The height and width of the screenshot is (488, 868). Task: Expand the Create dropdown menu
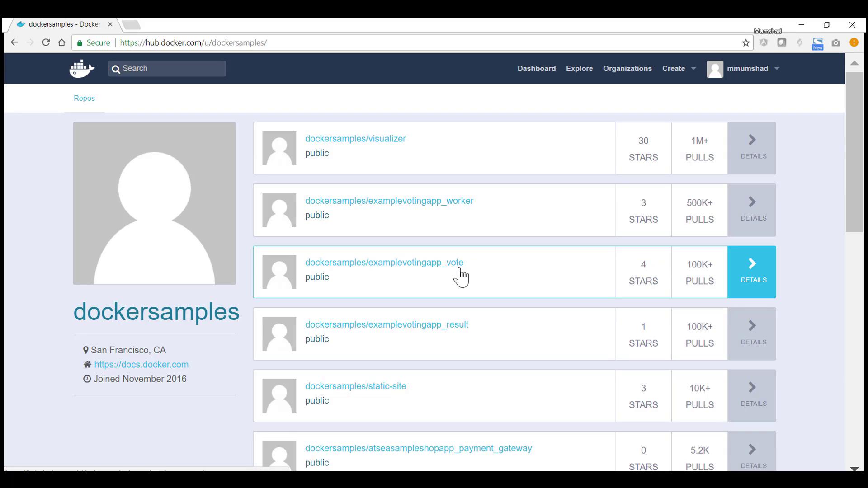coord(679,69)
